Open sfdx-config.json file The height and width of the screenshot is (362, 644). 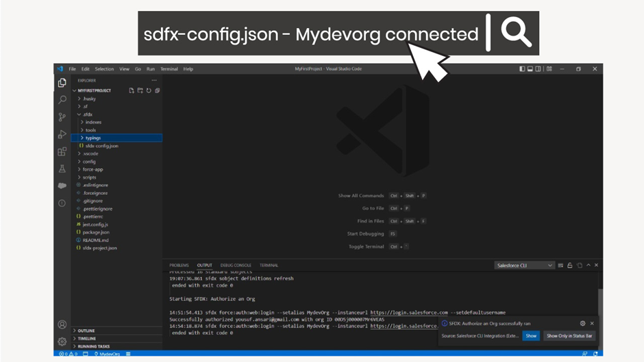click(101, 146)
